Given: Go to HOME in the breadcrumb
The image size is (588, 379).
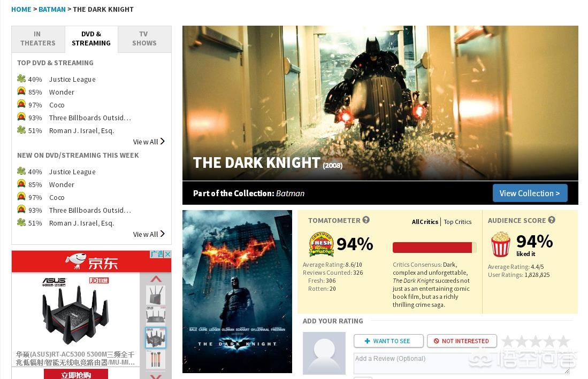Looking at the screenshot, I should pyautogui.click(x=21, y=10).
